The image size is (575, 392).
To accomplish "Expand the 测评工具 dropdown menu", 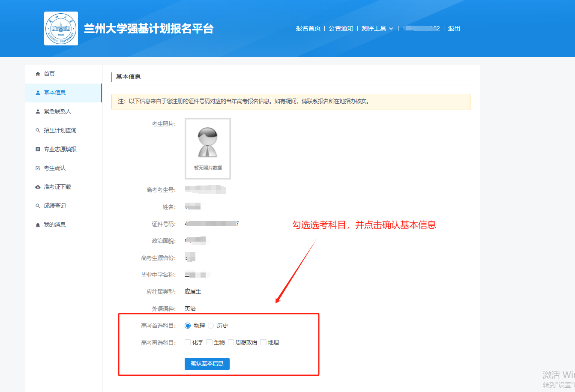I will coord(377,28).
